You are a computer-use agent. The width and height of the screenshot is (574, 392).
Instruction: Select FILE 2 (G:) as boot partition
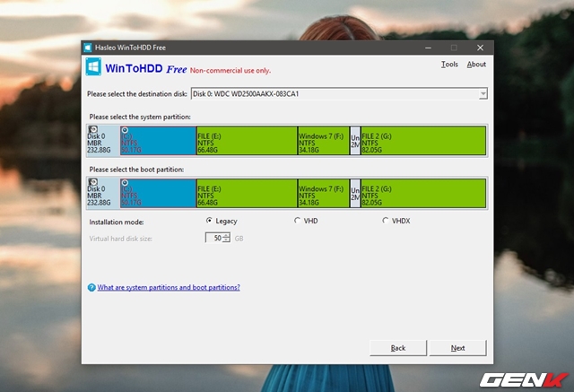click(423, 193)
